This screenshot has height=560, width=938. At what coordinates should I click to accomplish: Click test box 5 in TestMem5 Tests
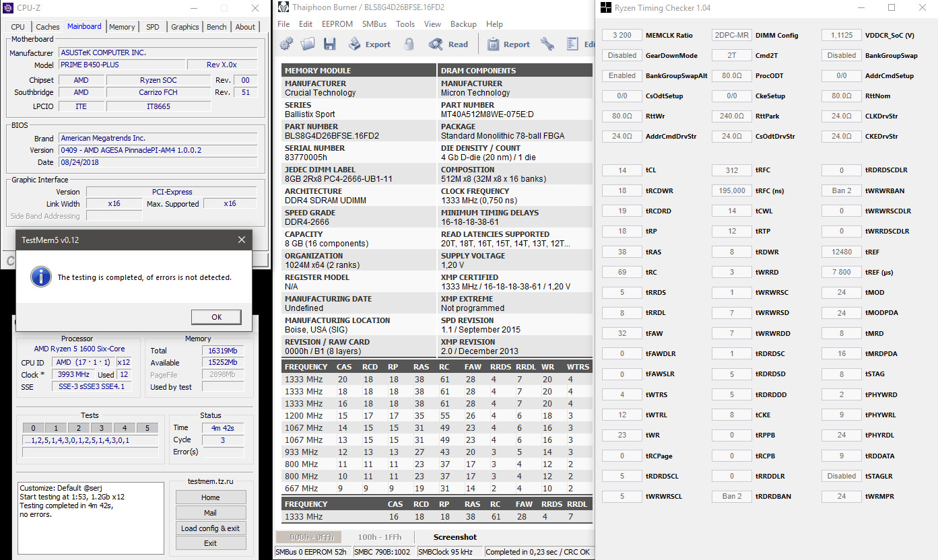tap(147, 428)
